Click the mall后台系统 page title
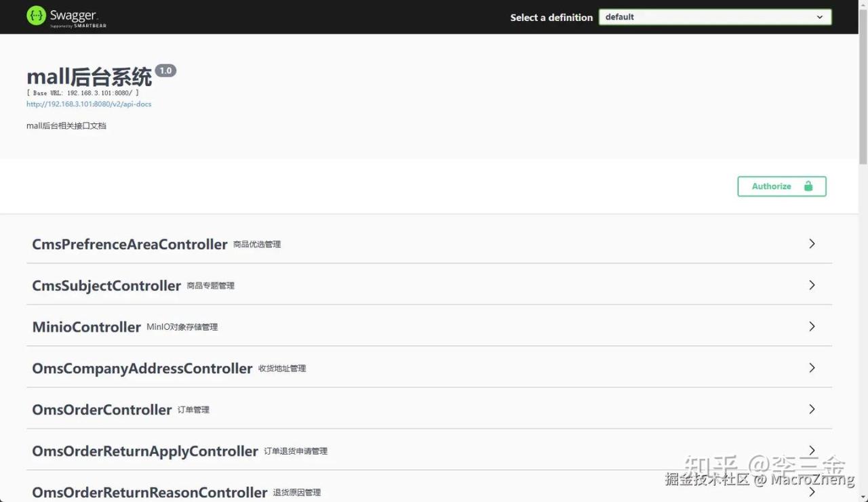 90,77
